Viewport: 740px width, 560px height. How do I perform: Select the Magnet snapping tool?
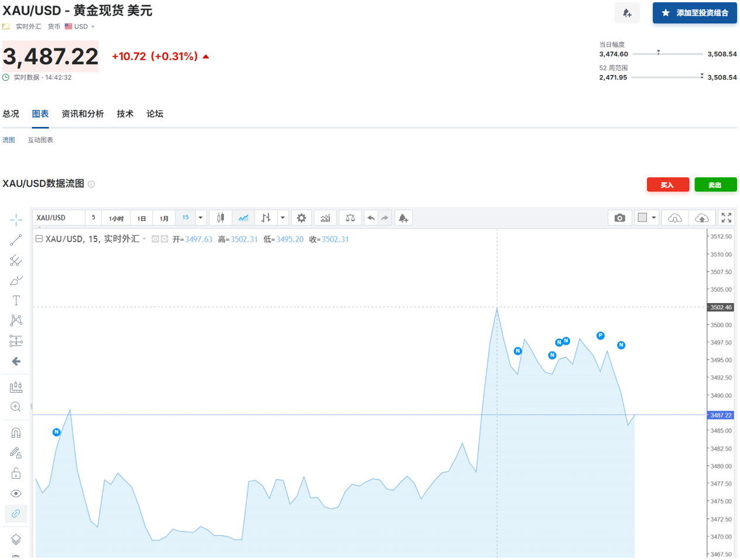pyautogui.click(x=16, y=432)
